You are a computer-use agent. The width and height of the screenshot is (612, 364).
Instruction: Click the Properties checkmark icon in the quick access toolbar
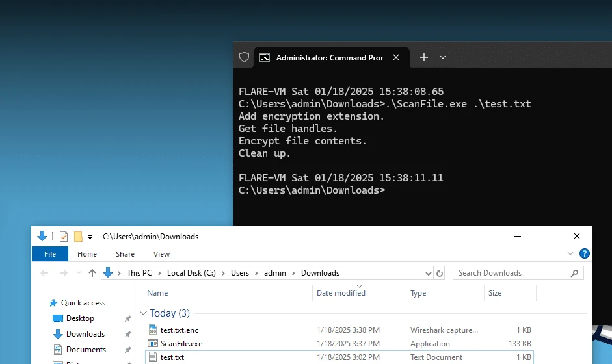64,237
